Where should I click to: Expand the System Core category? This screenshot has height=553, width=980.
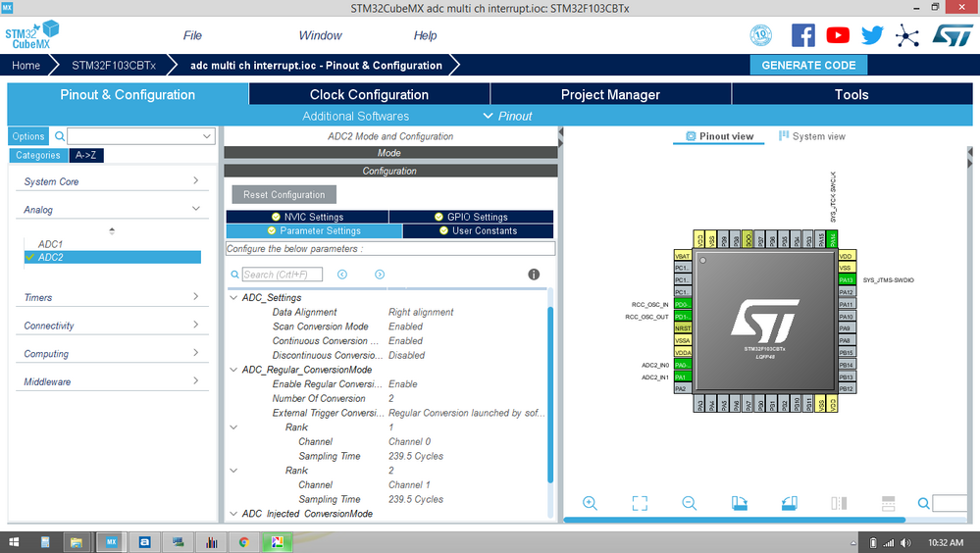(195, 180)
